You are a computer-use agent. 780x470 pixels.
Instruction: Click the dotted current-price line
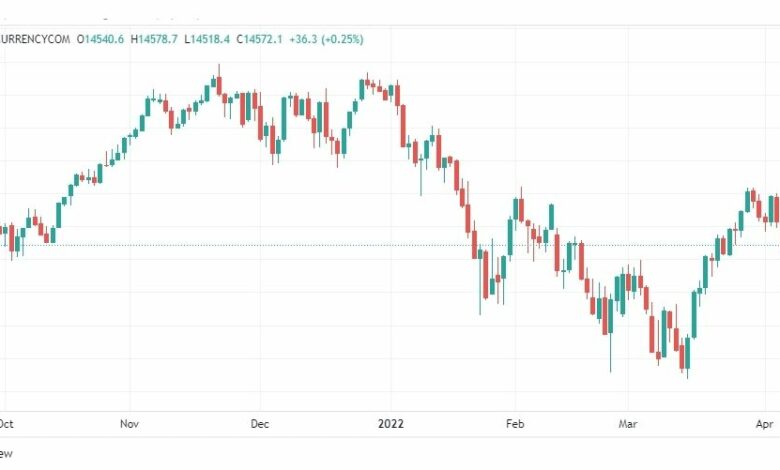coord(390,245)
